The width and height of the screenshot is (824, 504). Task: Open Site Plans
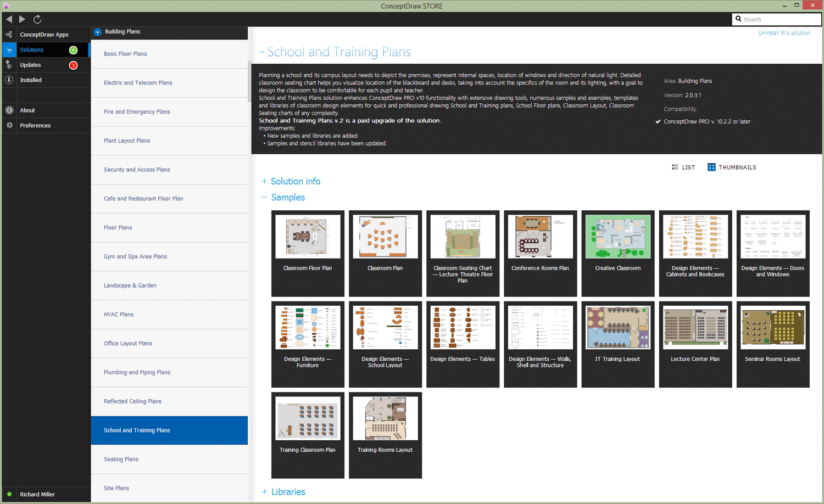[x=169, y=488]
